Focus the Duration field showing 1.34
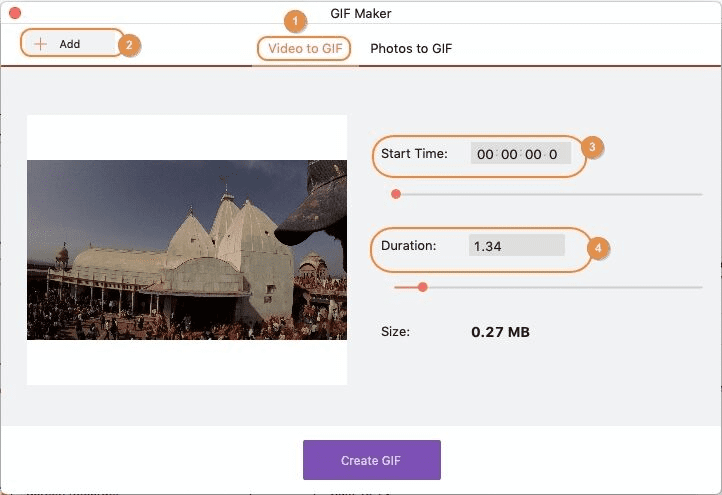Viewport: 722px width, 495px height. 516,246
